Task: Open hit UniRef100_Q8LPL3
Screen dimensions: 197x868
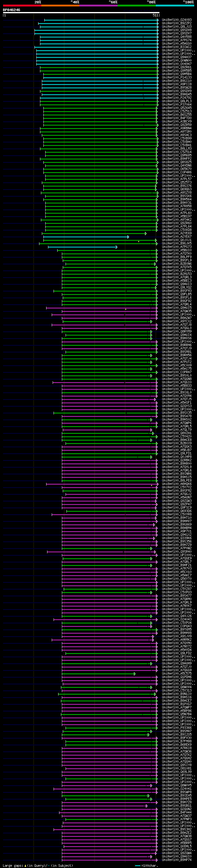Action: click(177, 101)
